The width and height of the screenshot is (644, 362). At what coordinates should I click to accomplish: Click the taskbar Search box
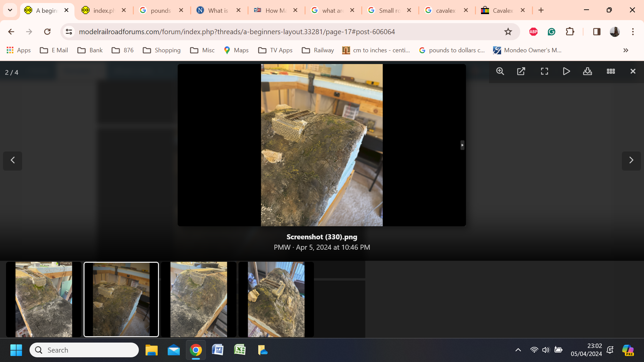[x=84, y=350]
